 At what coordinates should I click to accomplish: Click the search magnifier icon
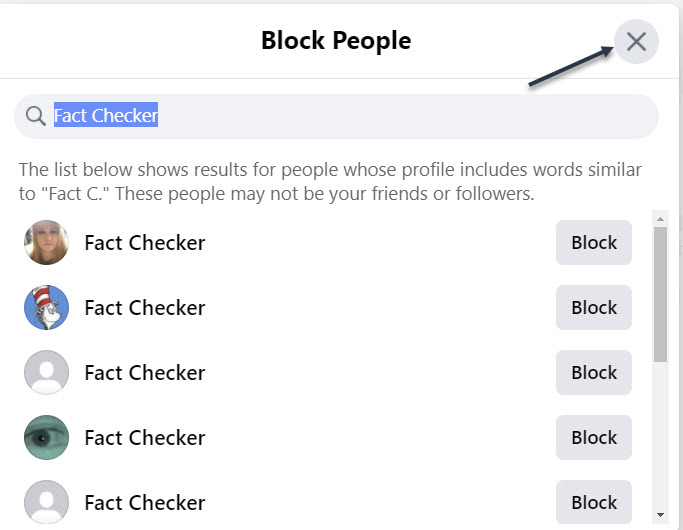36,116
